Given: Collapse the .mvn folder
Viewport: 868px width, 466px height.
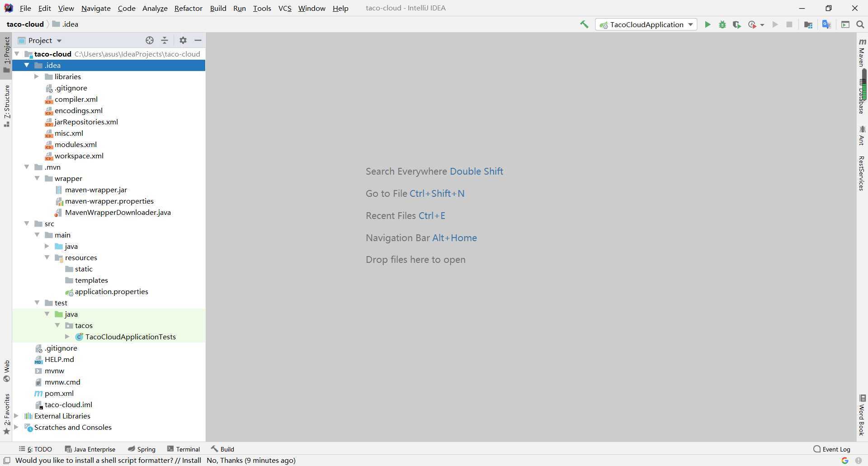Looking at the screenshot, I should click(27, 167).
